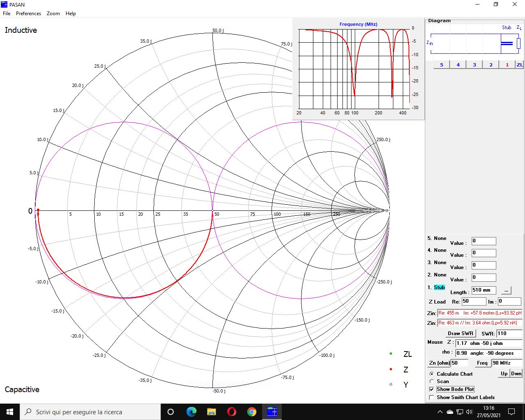The height and width of the screenshot is (420, 525).
Task: Click the Zn value field showing 50
Action: tap(459, 363)
